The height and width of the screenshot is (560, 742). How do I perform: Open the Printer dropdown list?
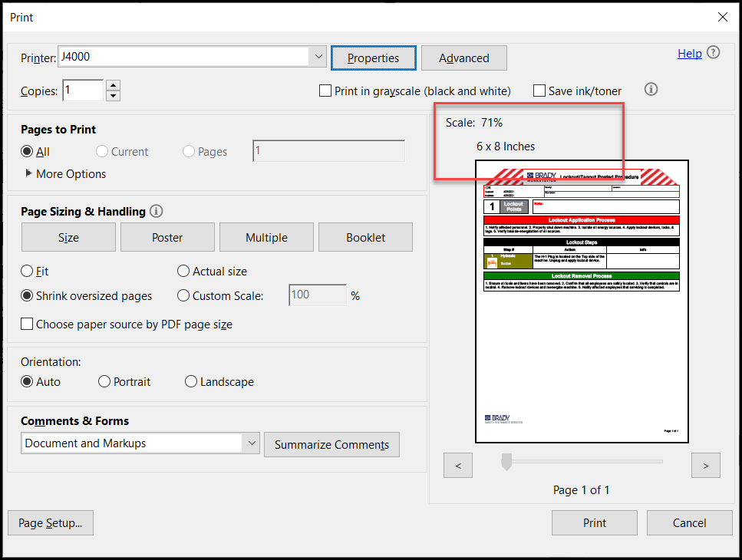point(319,57)
